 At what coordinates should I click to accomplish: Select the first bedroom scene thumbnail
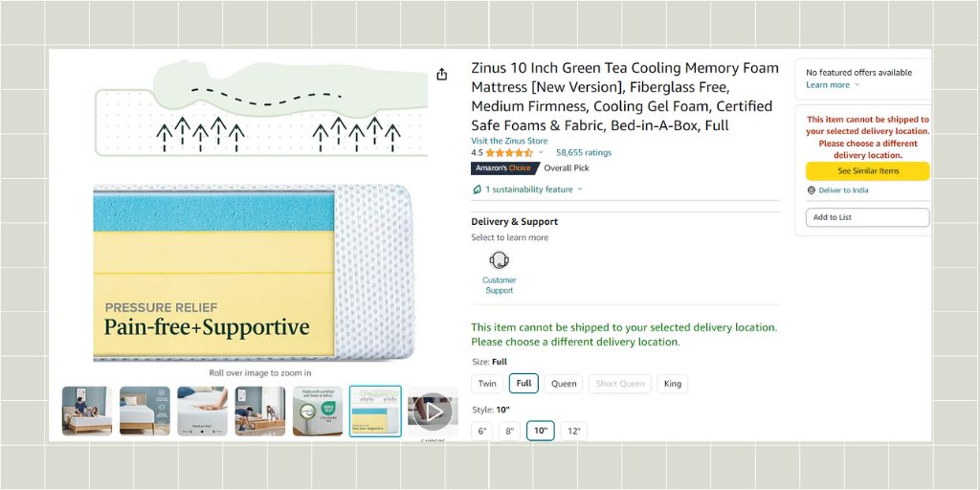[87, 412]
